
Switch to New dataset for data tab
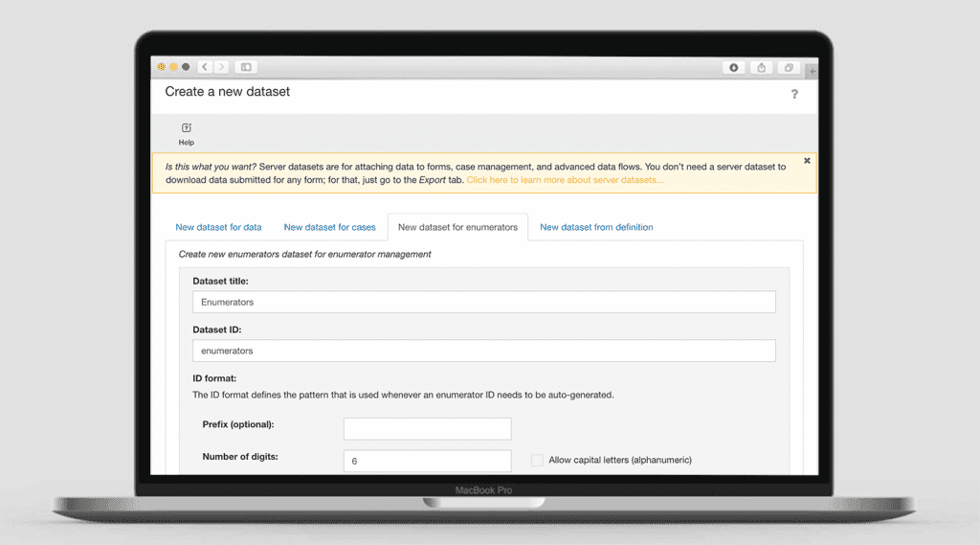219,227
